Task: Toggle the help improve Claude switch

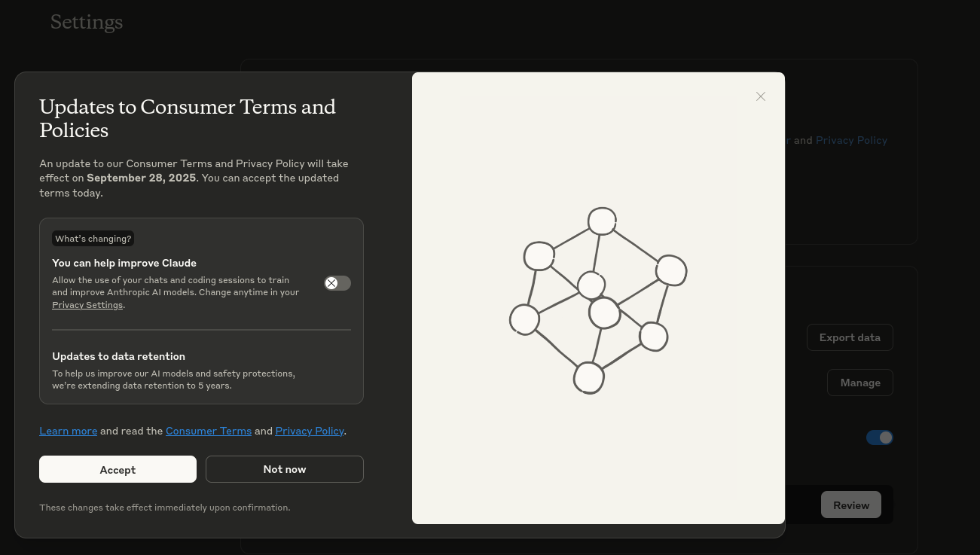Action: 337,283
